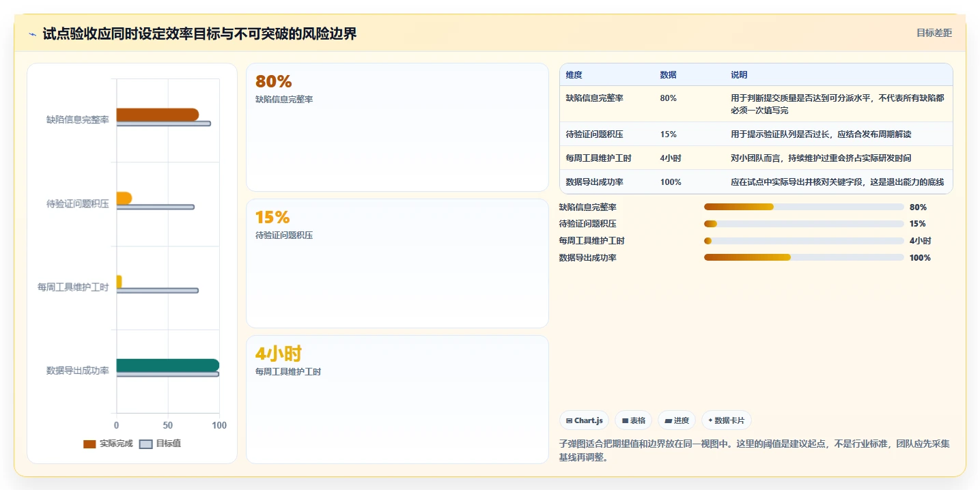
Task: Click the 4小时 value in the table
Action: point(671,158)
